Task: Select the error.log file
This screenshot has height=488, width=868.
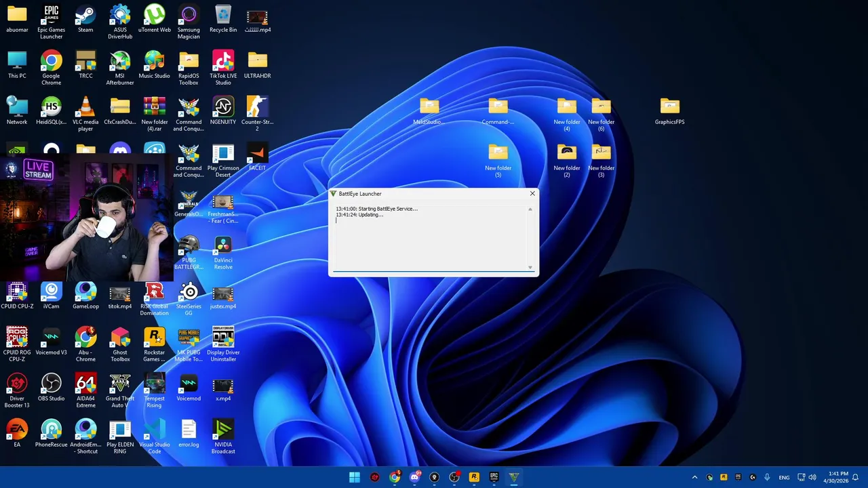Action: click(189, 433)
